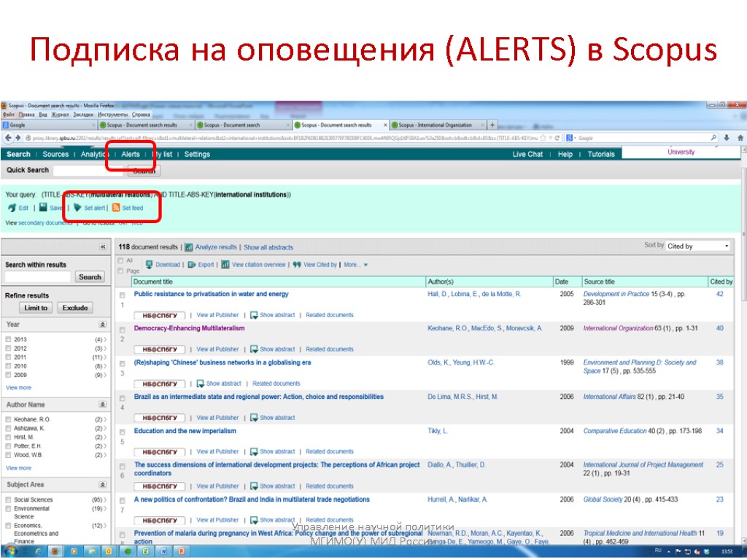Open Word from the taskbar
Screen dimensions: 747x560
coord(164,551)
